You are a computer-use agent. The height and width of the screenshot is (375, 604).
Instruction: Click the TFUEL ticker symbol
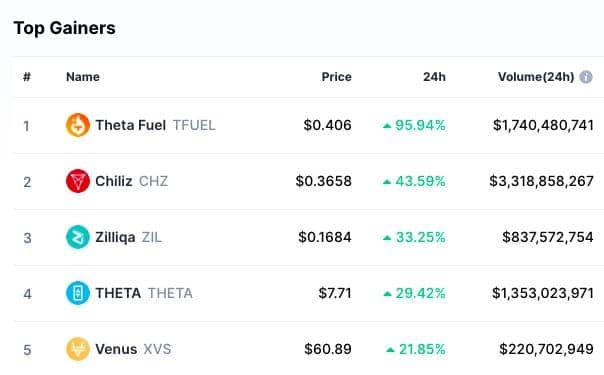point(194,125)
